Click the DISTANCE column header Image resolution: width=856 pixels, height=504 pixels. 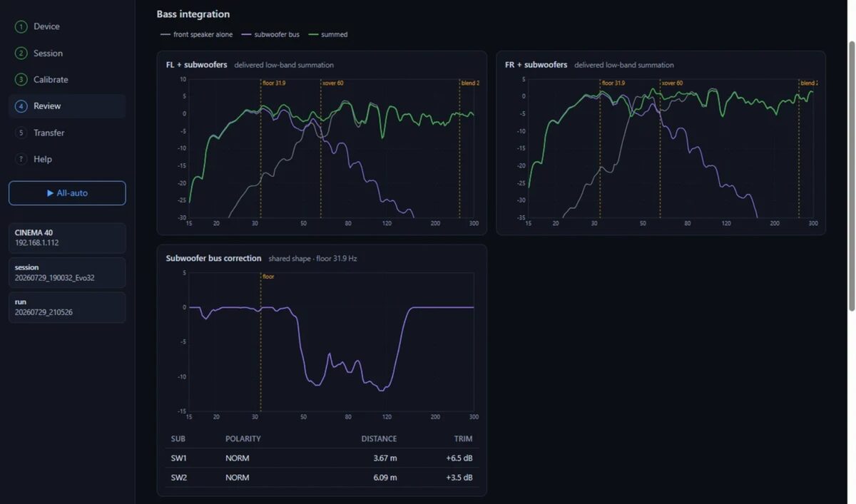click(x=379, y=439)
